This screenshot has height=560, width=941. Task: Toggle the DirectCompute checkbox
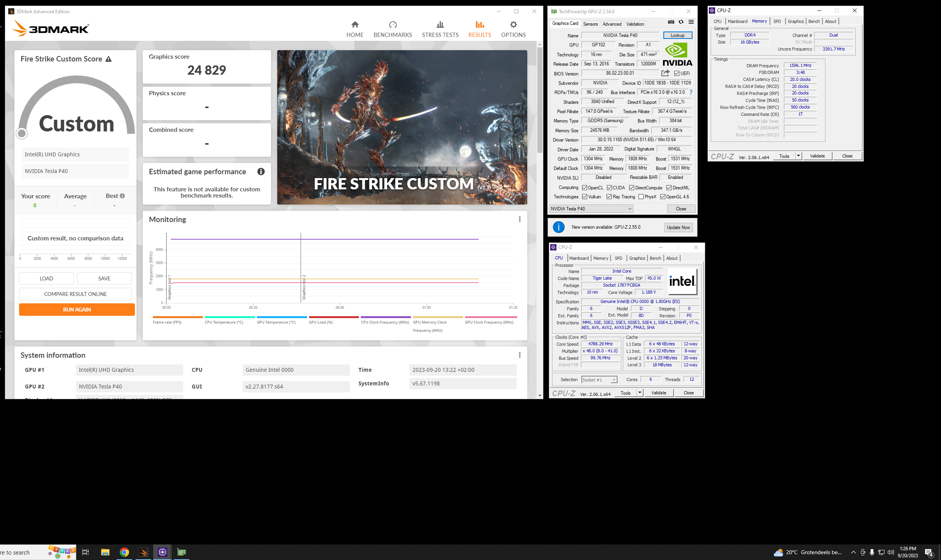click(x=632, y=188)
